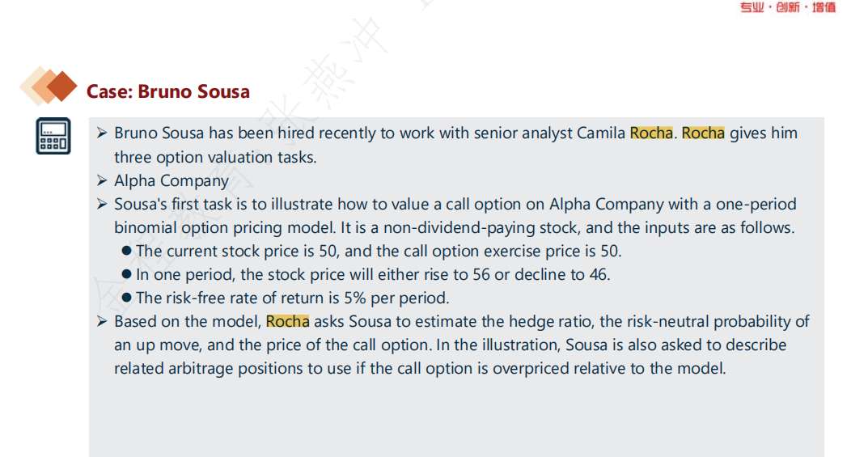The image size is (868, 457).
Task: Click the round bullet before "The risk-free rate"
Action: point(126,298)
